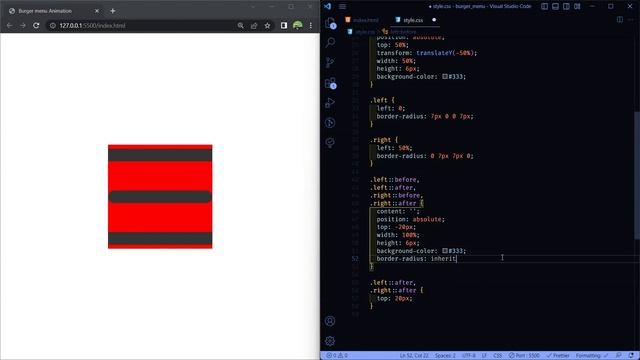Click the #333 color swatch in .right::after block
Image resolution: width=640 pixels, height=360 pixels.
(445, 251)
